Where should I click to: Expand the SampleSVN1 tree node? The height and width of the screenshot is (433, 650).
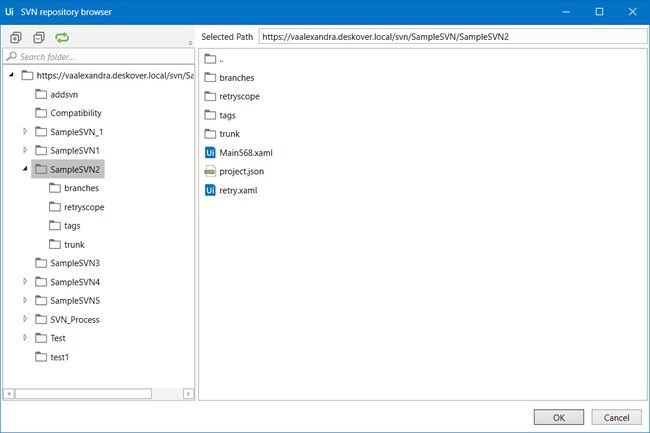click(x=25, y=150)
